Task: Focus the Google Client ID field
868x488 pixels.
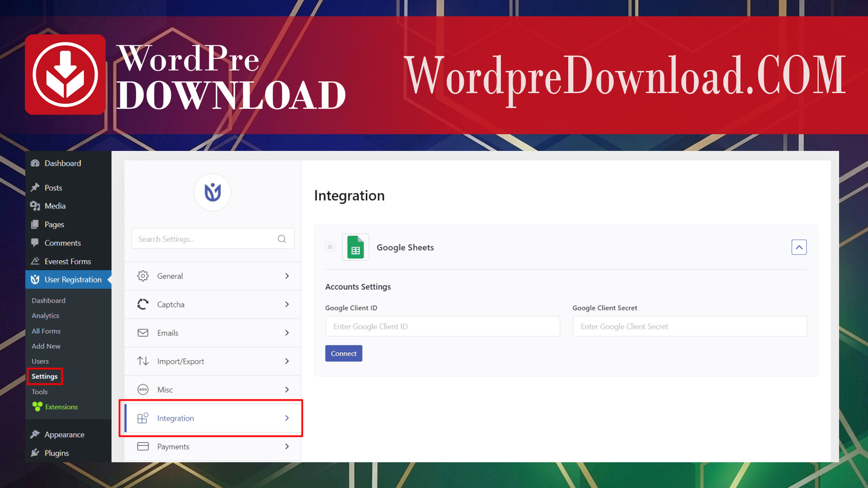Action: 443,326
